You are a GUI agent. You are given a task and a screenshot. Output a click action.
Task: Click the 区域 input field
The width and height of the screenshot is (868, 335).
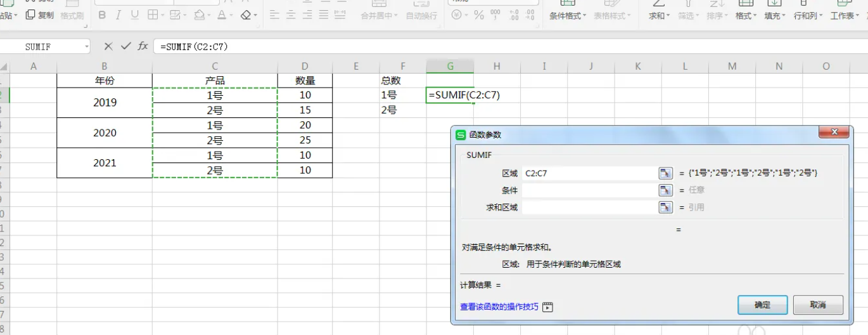[590, 173]
